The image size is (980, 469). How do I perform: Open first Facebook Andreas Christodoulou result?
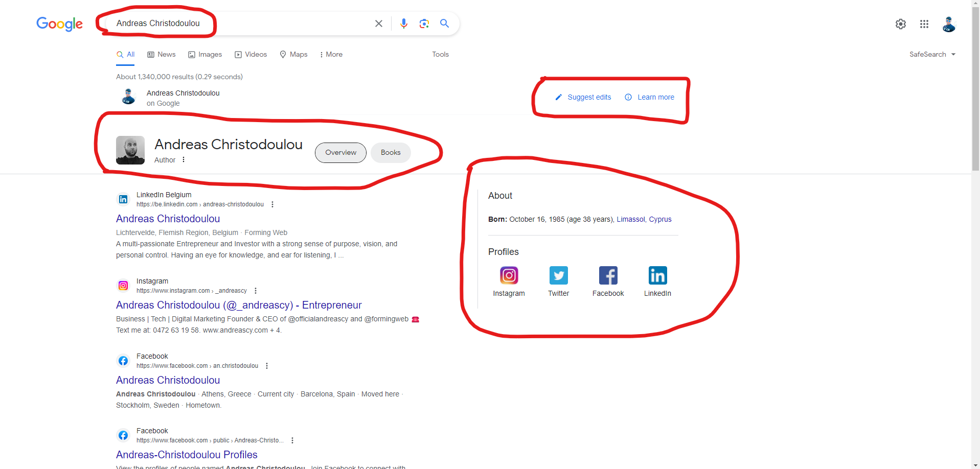click(x=168, y=380)
